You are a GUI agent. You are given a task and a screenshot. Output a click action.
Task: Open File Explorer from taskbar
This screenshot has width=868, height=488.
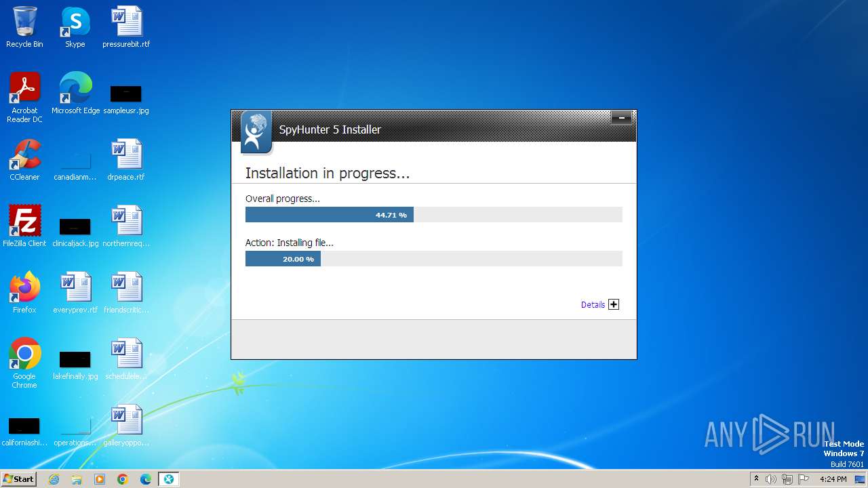tap(77, 479)
